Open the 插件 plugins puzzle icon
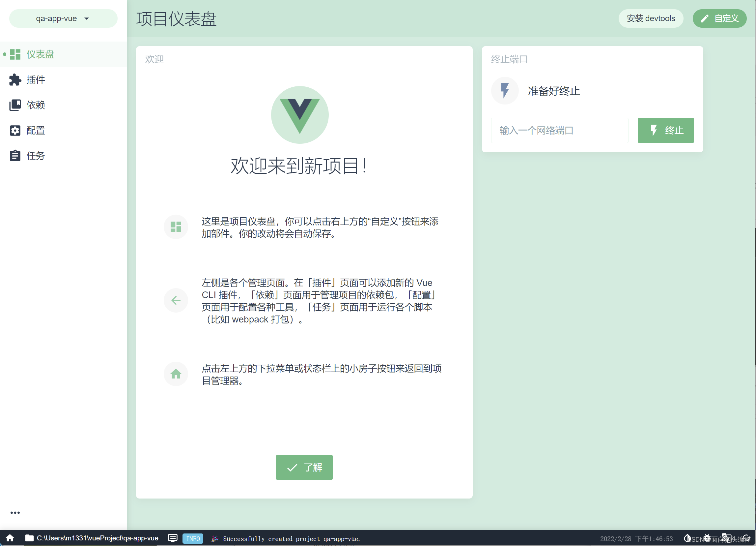The height and width of the screenshot is (546, 756). [x=15, y=80]
